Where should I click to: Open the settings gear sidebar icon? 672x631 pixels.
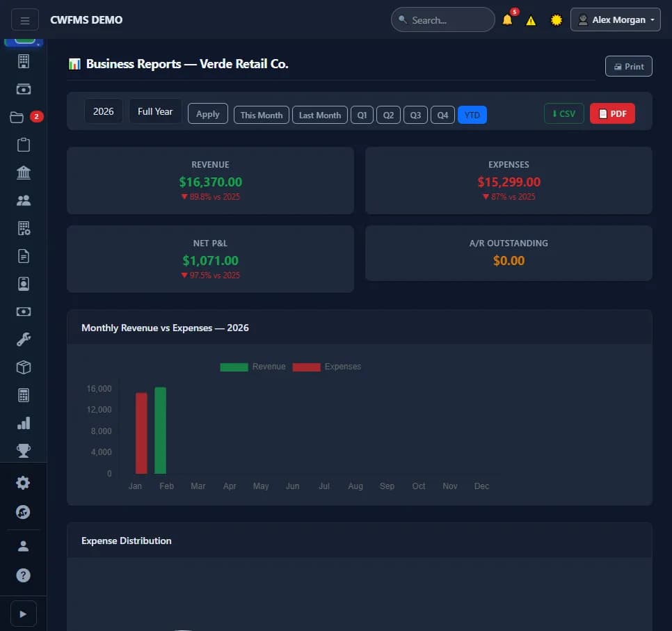(x=23, y=483)
